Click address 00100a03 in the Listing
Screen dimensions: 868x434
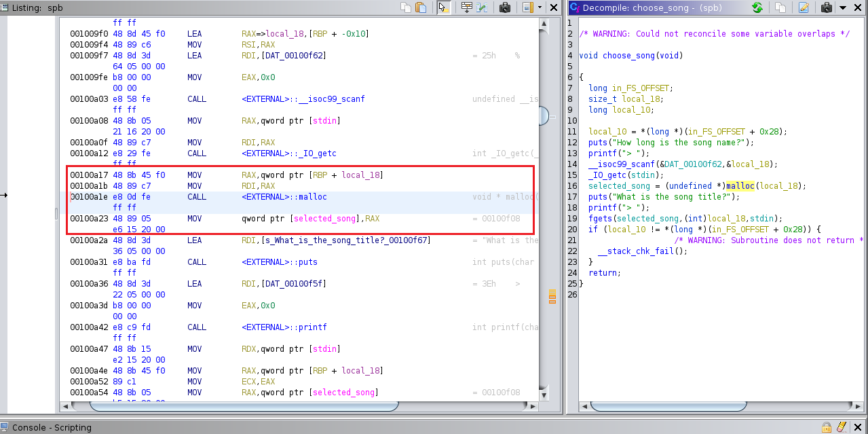pyautogui.click(x=89, y=99)
